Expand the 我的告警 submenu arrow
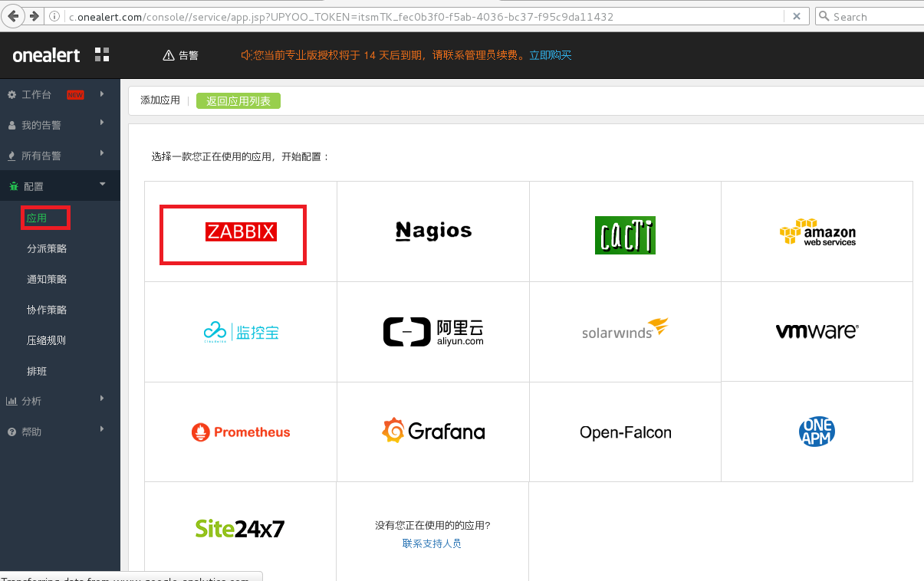The width and height of the screenshot is (924, 581). click(102, 123)
